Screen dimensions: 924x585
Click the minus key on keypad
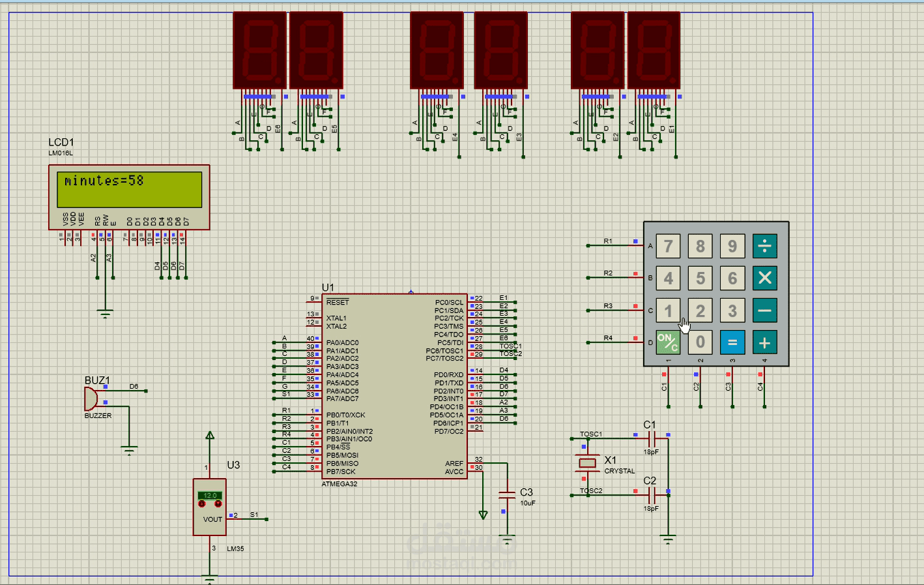764,310
